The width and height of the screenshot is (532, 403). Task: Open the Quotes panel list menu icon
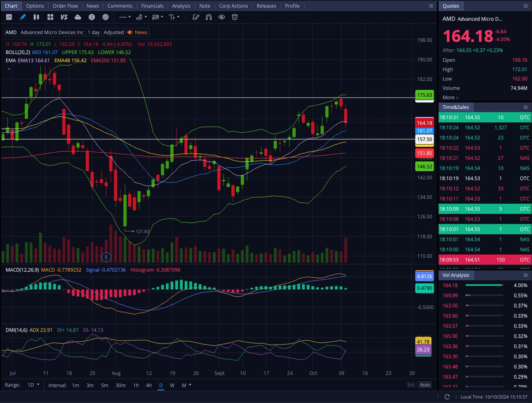pos(525,6)
